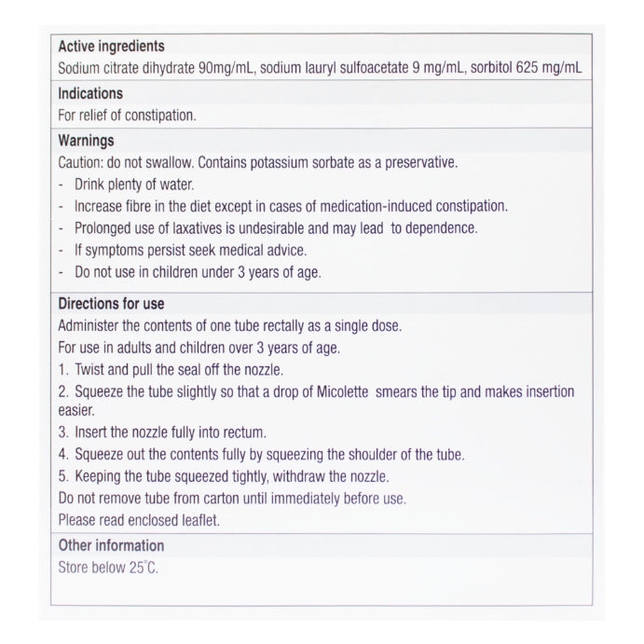Click 'Do not use in children' warning

(198, 273)
